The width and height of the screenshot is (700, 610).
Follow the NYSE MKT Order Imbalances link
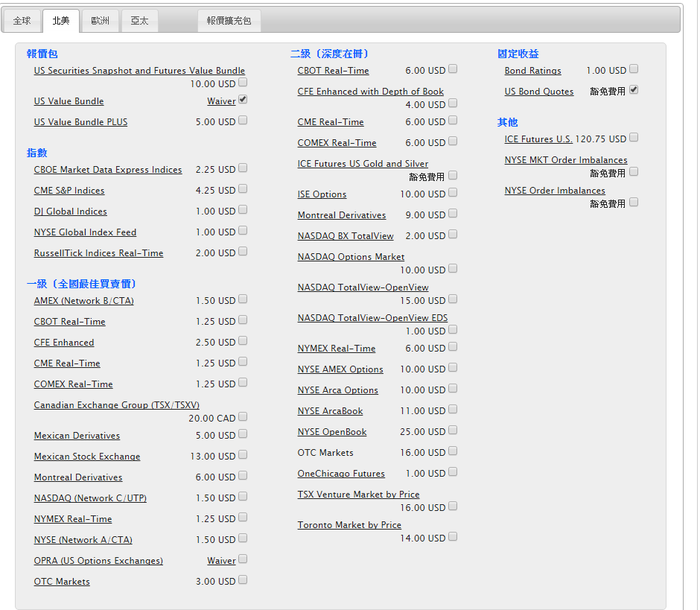[566, 160]
